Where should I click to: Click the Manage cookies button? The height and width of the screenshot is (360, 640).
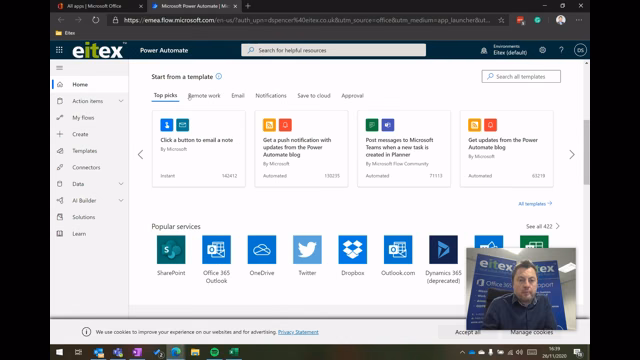[531, 332]
